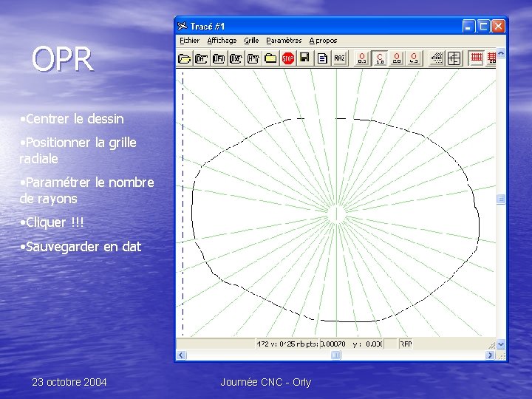Click the '23 octobre 2004' footer date
This screenshot has width=532, height=399.
point(69,383)
